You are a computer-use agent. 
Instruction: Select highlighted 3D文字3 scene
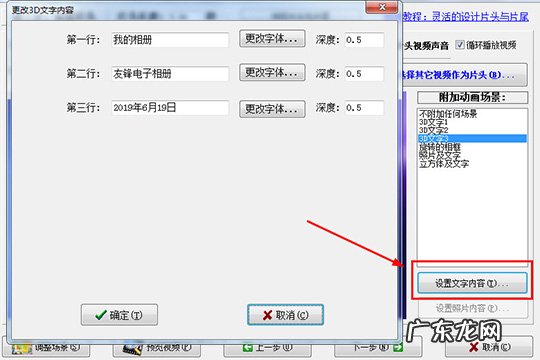[472, 138]
